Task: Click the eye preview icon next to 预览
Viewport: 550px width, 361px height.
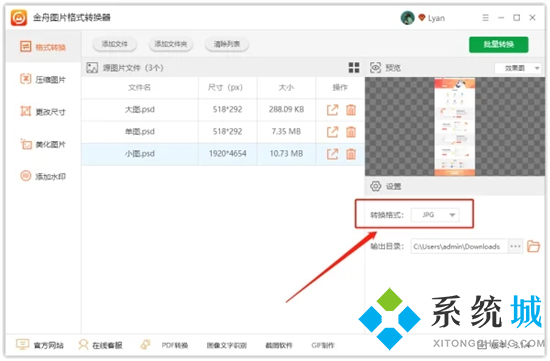Action: coord(375,67)
